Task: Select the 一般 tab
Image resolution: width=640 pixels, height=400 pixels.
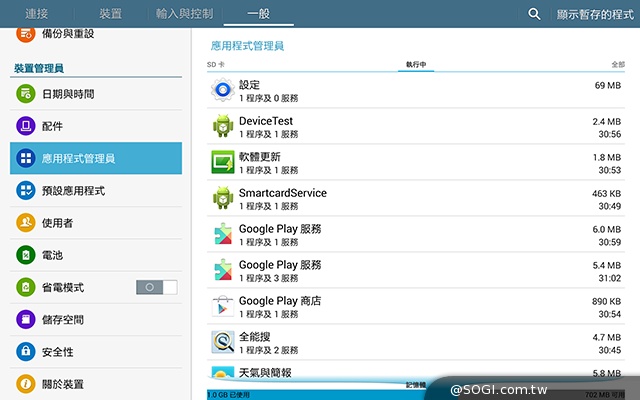Action: (x=258, y=14)
